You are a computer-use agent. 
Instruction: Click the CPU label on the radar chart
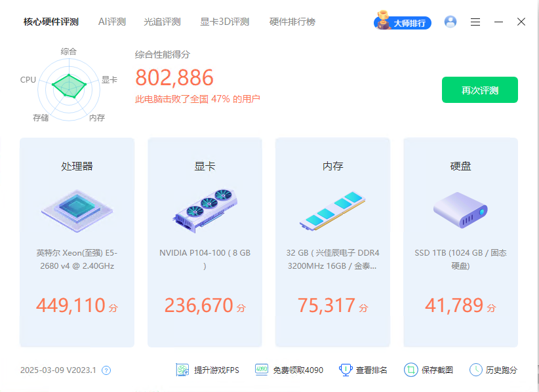point(28,80)
